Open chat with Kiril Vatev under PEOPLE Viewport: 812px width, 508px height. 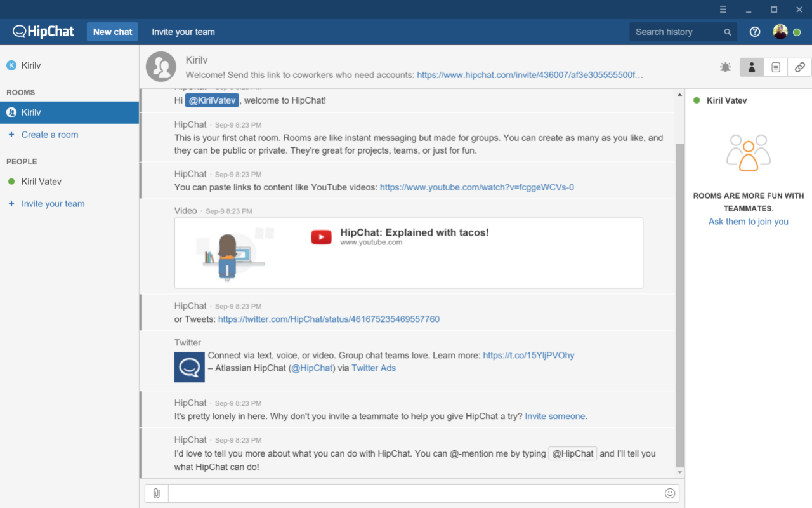(x=69, y=182)
